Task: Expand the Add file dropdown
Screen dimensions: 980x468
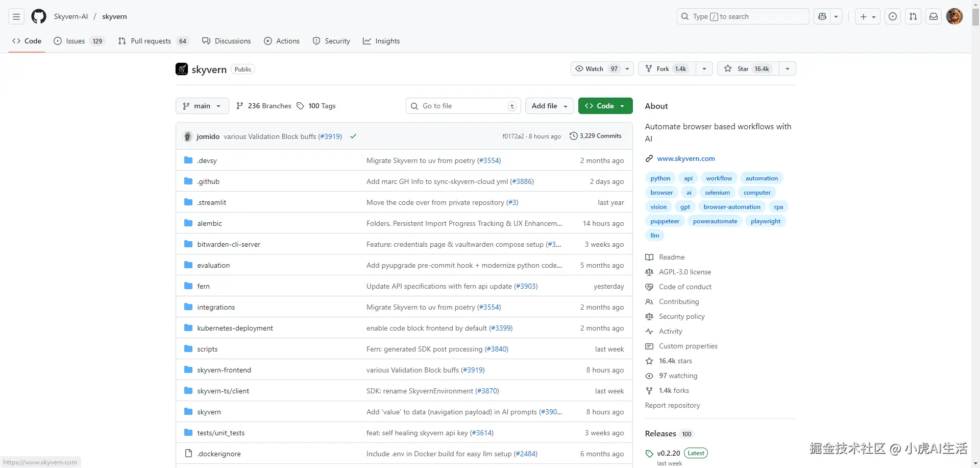Action: click(549, 106)
